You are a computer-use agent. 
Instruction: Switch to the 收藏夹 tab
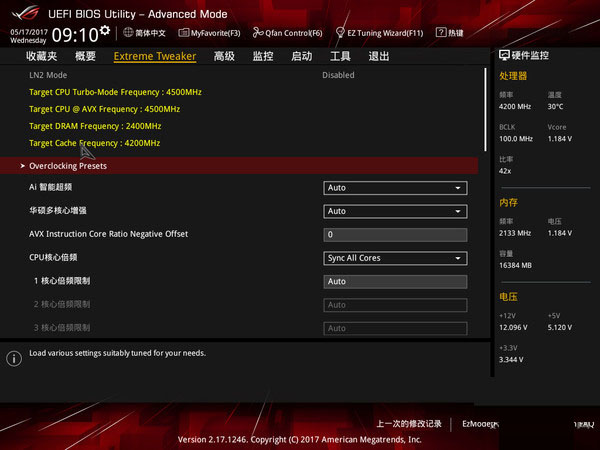click(42, 56)
